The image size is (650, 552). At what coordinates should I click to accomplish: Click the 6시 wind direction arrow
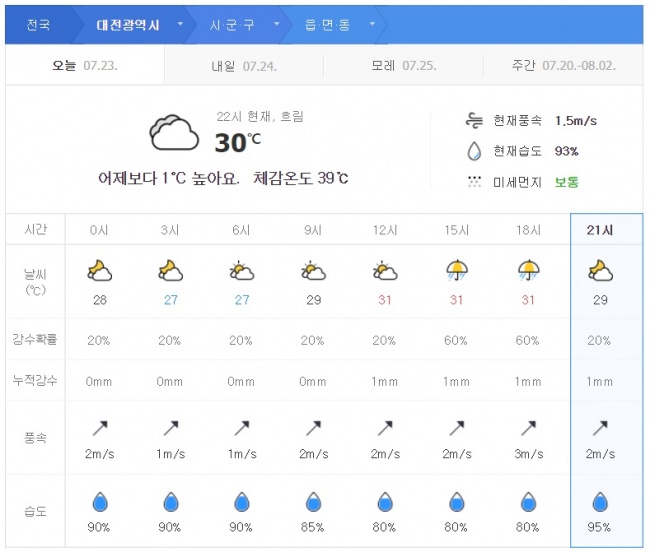[x=242, y=428]
